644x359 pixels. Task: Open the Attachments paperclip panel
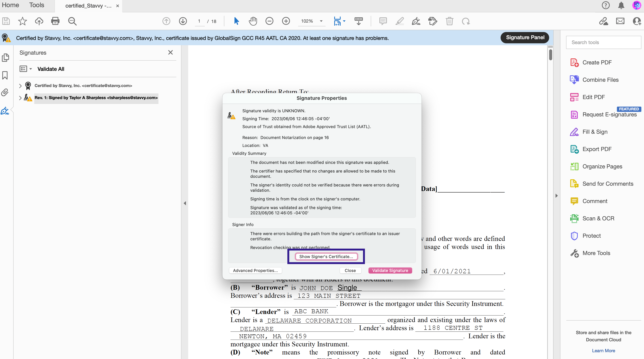click(x=5, y=92)
